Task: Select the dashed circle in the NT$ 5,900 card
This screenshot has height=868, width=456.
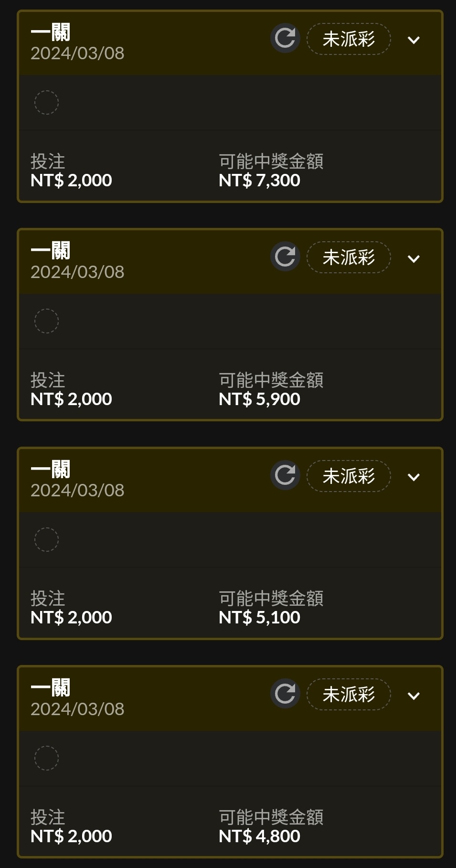Action: point(46,321)
